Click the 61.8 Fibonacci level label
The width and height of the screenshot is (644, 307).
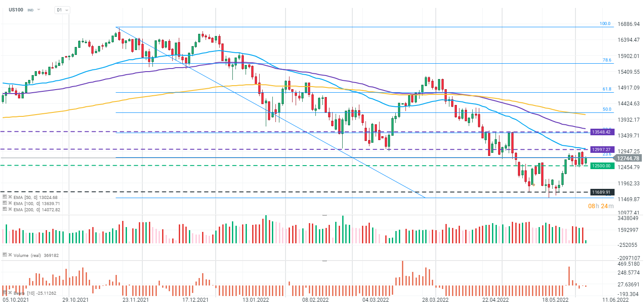[x=607, y=89]
